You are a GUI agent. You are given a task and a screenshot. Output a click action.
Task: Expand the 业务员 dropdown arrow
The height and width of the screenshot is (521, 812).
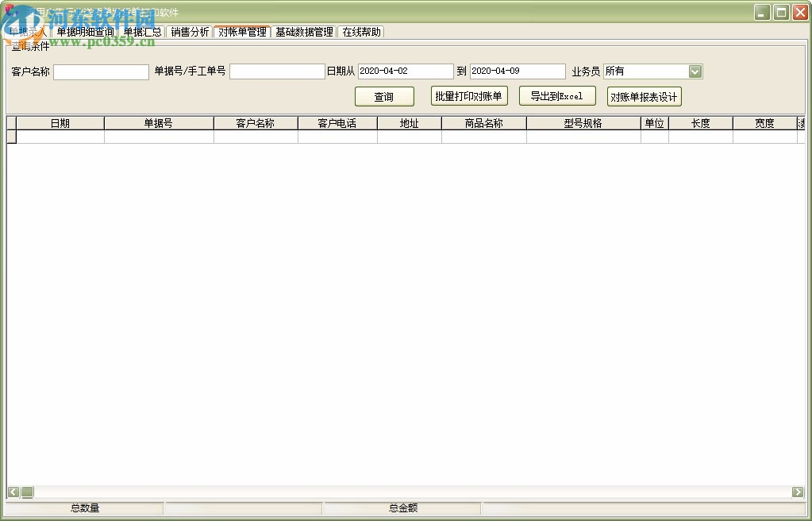click(695, 71)
